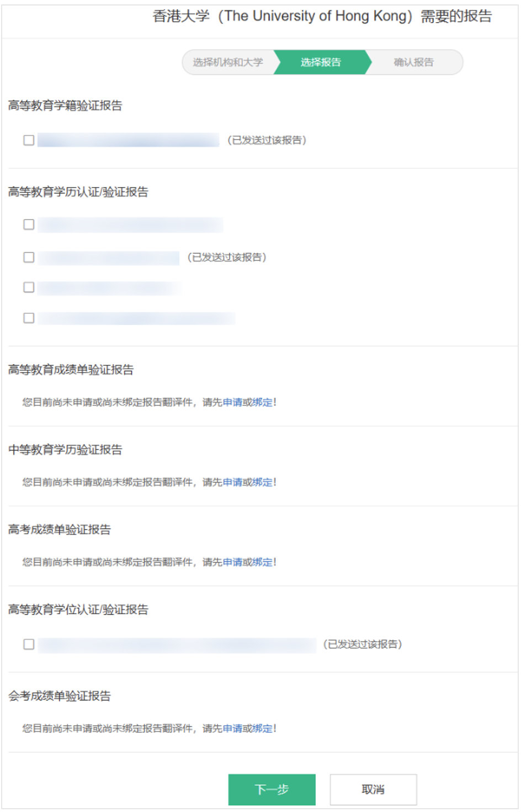Open 绑定 link under 中等教育学历验证报告
This screenshot has height=812, width=521.
263,482
